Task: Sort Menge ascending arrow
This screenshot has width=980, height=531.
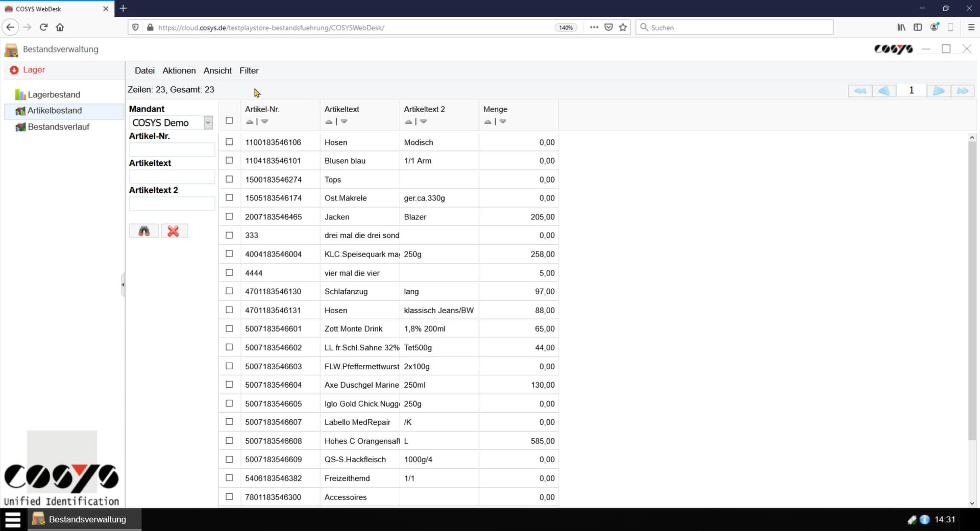Action: tap(488, 121)
